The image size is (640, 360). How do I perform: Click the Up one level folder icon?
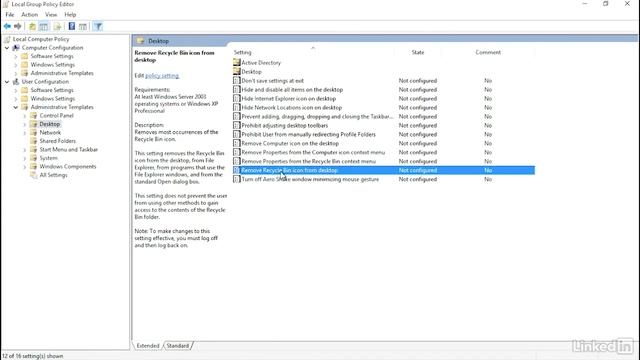click(32, 27)
